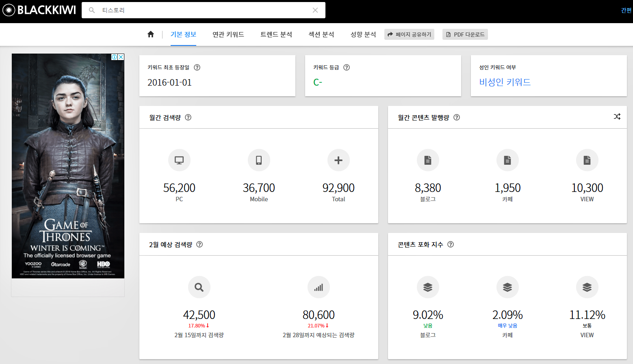Click the 17.80% decrease indicator

(199, 326)
